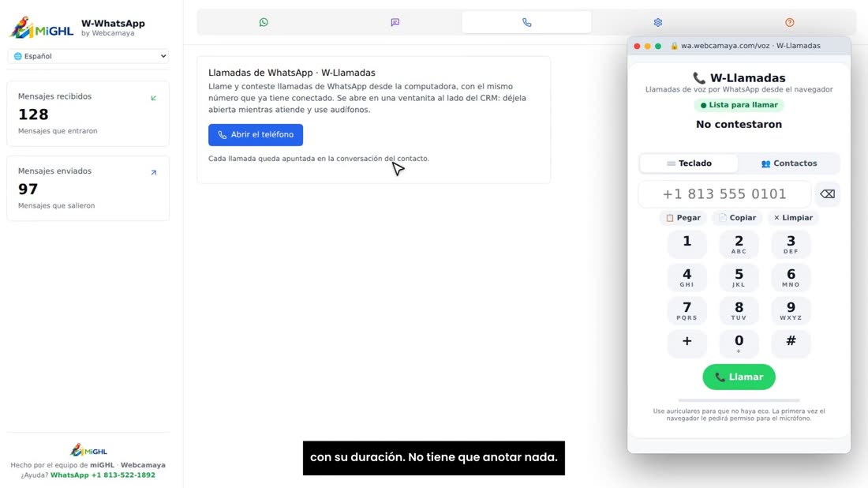Open the help question mark tab
868x488 pixels.
[789, 22]
